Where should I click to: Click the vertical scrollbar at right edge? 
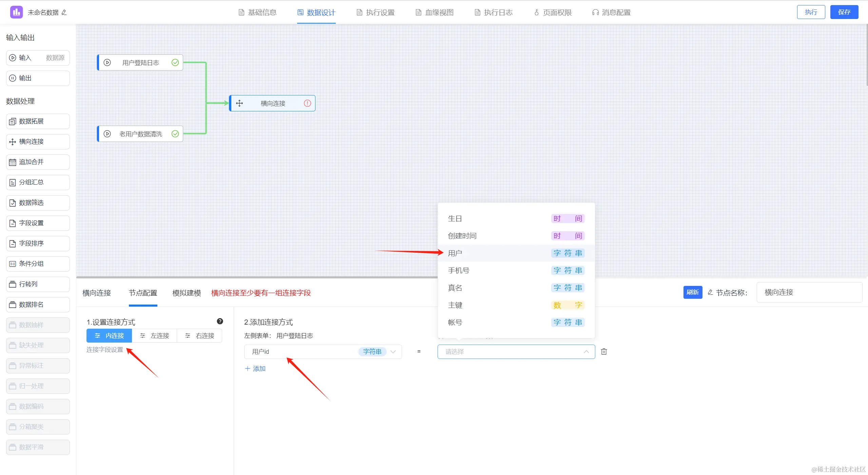pos(867,54)
